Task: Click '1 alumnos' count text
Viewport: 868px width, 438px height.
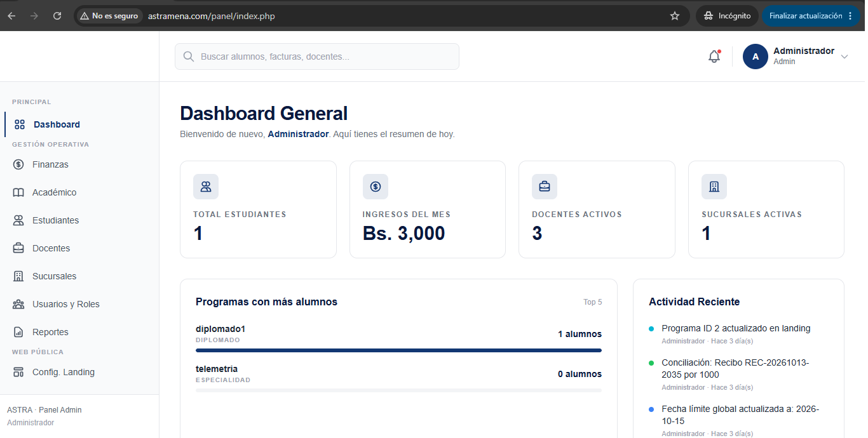Action: pyautogui.click(x=580, y=334)
